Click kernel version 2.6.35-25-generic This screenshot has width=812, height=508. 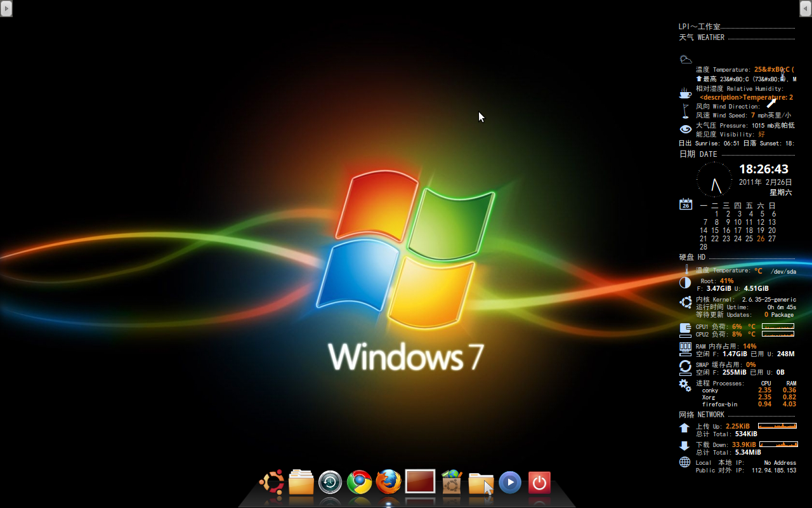769,300
